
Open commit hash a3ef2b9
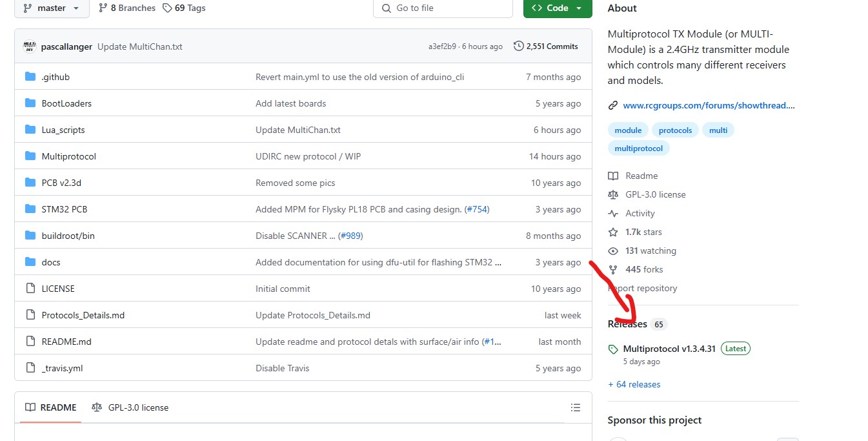pos(442,46)
